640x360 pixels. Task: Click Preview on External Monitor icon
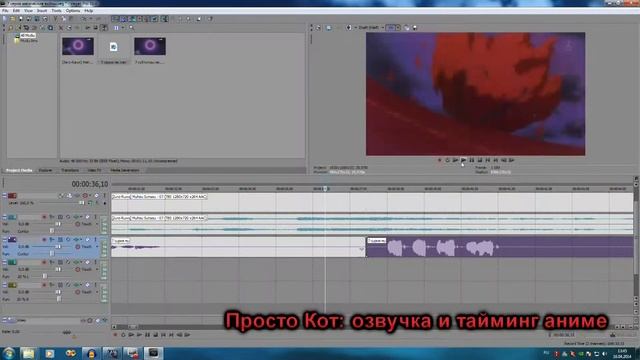pyautogui.click(x=329, y=28)
